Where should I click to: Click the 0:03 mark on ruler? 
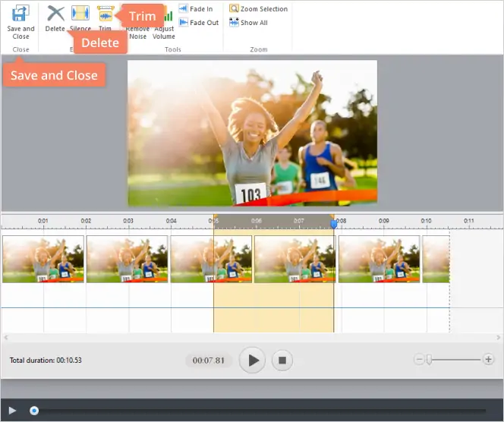coord(128,221)
